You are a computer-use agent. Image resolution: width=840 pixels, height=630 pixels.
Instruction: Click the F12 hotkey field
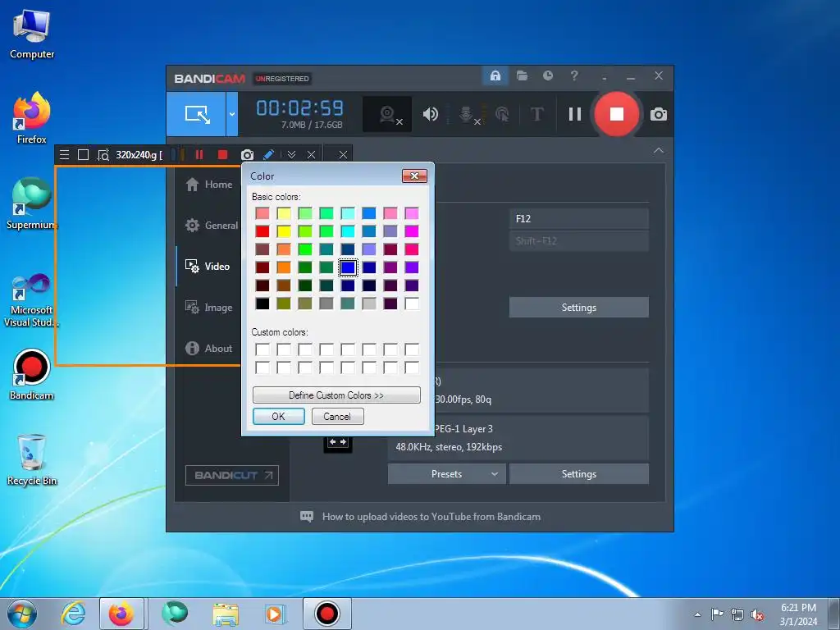coord(578,218)
